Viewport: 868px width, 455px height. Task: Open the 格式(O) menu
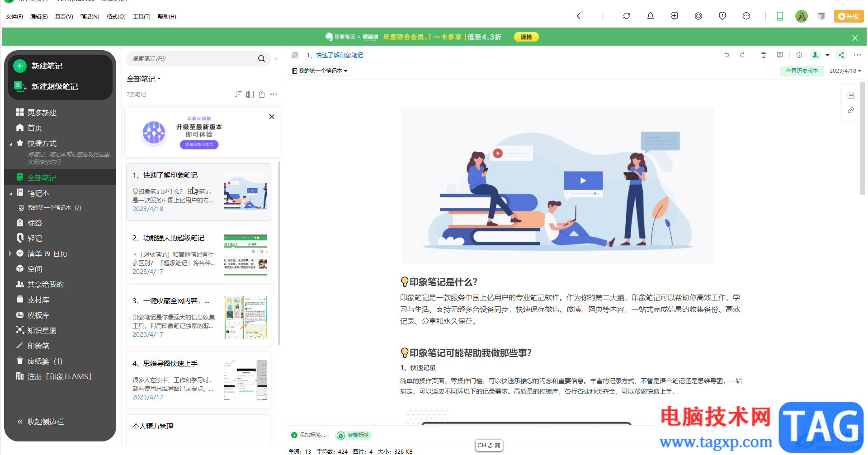point(116,17)
